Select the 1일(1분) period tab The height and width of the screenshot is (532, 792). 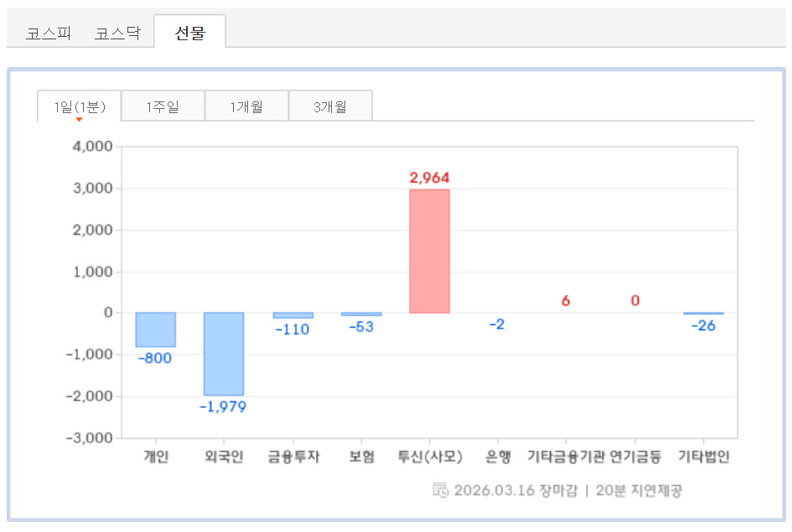(80, 106)
